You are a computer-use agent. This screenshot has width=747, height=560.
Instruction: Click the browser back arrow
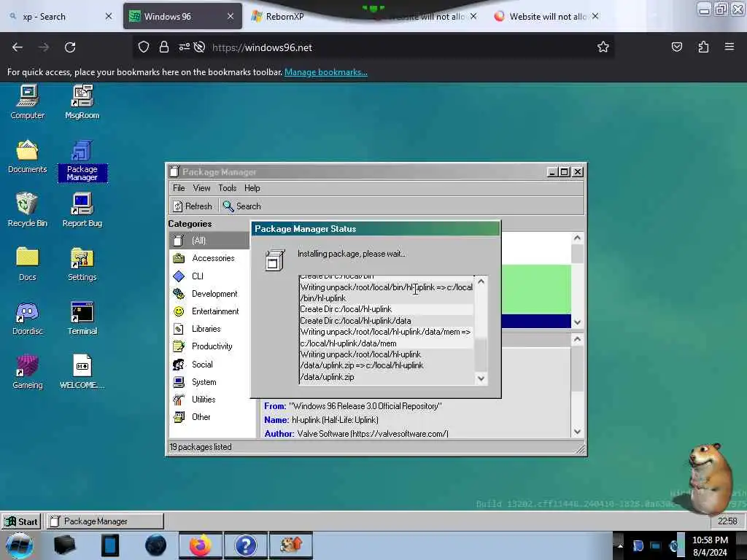(x=18, y=47)
